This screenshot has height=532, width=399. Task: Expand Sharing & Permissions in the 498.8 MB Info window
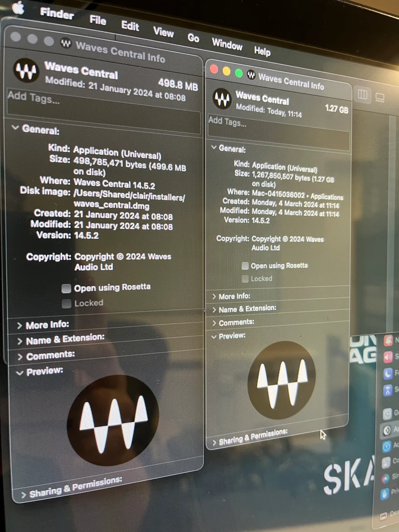(x=24, y=495)
